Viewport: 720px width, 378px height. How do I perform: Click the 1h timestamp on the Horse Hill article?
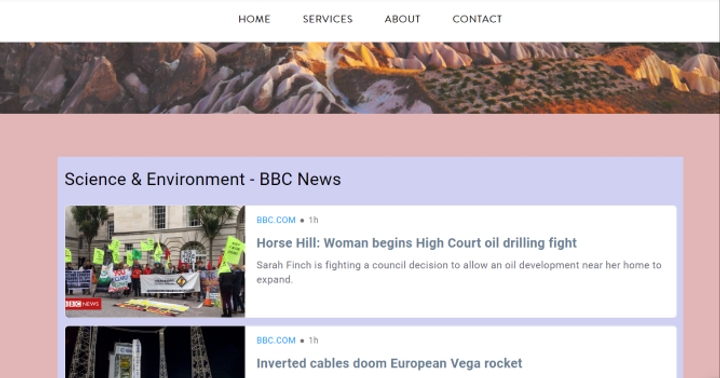click(314, 220)
